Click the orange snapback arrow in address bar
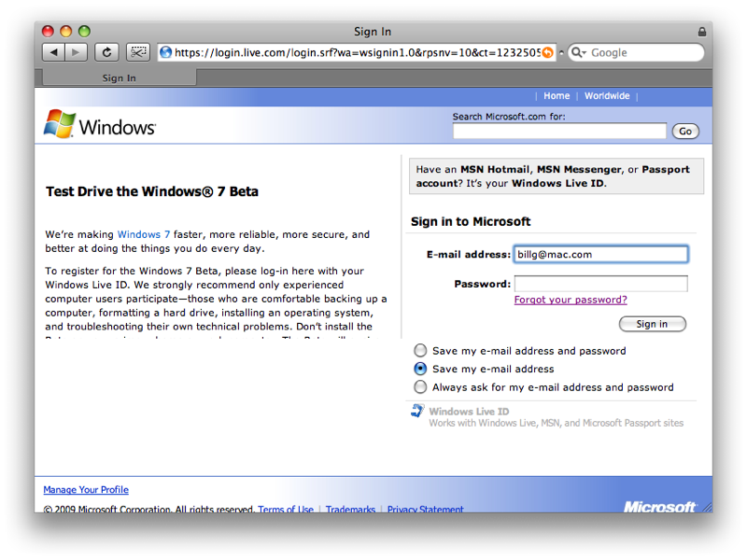The image size is (747, 560). tap(548, 53)
